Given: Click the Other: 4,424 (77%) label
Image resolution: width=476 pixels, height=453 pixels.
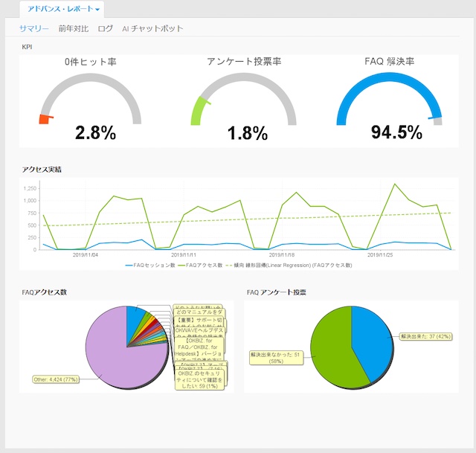Looking at the screenshot, I should coord(57,379).
